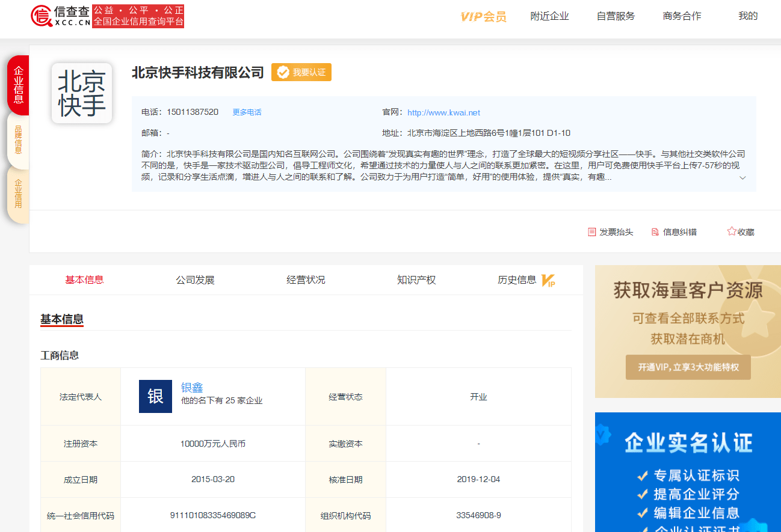This screenshot has height=532, width=781.
Task: Click the 统一社会信用代码 label cell
Action: tap(81, 516)
